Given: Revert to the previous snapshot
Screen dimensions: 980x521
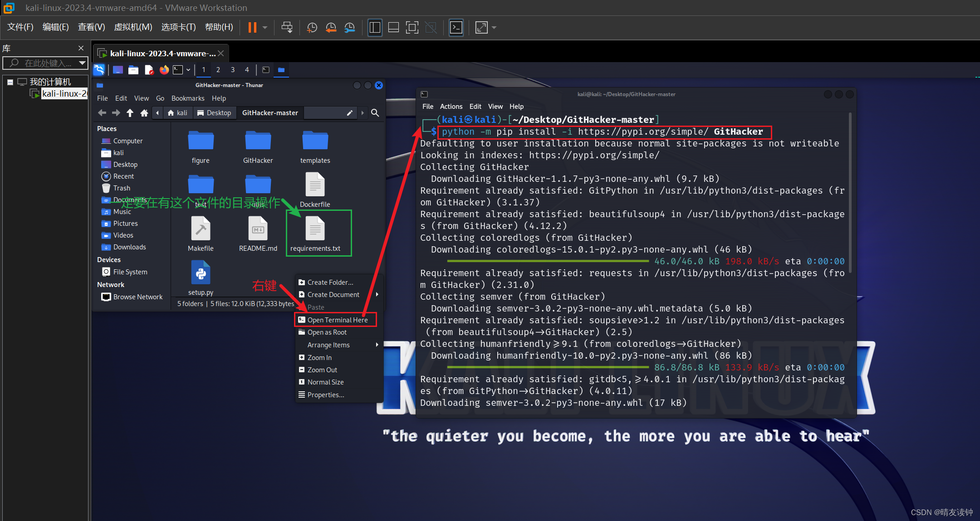Looking at the screenshot, I should click(331, 28).
